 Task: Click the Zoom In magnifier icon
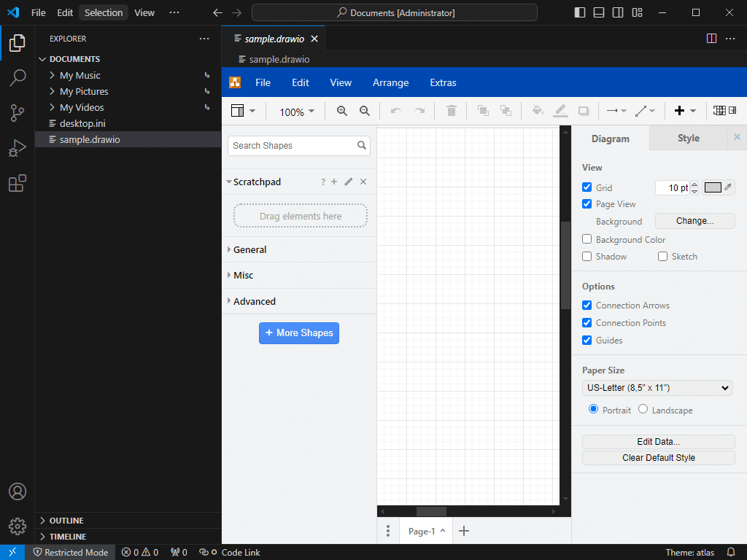[341, 111]
